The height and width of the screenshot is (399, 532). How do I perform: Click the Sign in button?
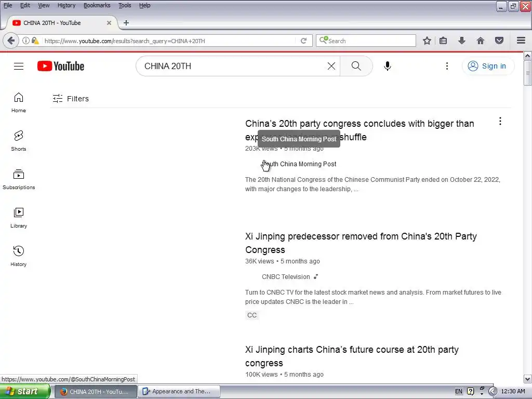click(488, 66)
